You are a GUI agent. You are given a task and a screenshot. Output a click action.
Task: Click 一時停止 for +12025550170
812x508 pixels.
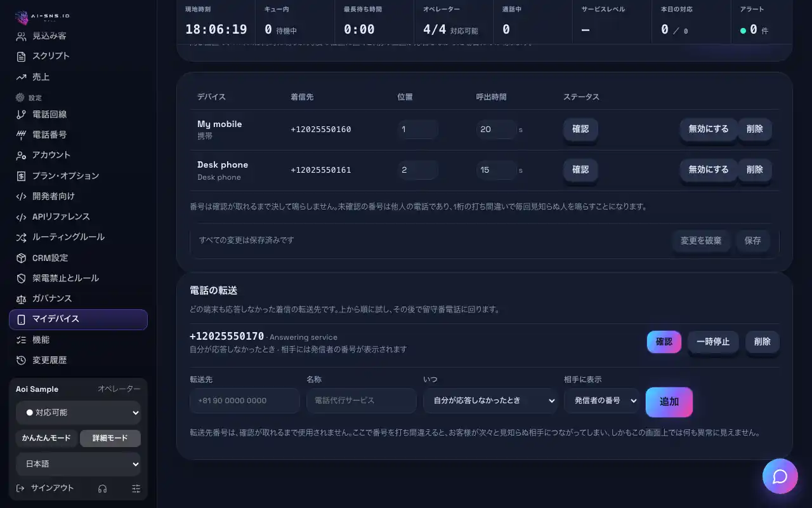point(713,342)
